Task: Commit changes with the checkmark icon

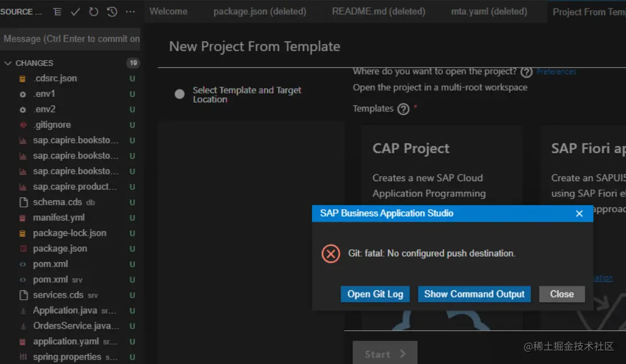Action: click(75, 12)
